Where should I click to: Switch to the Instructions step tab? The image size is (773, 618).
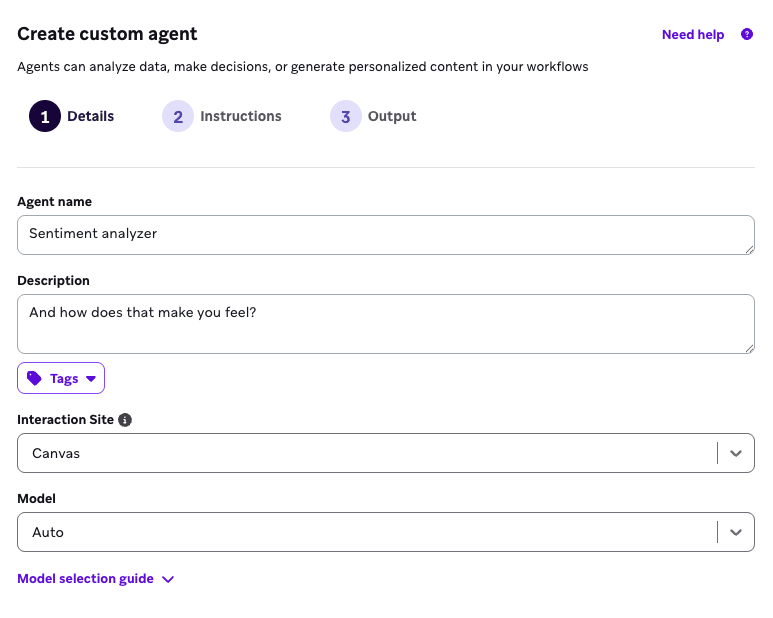click(x=240, y=116)
